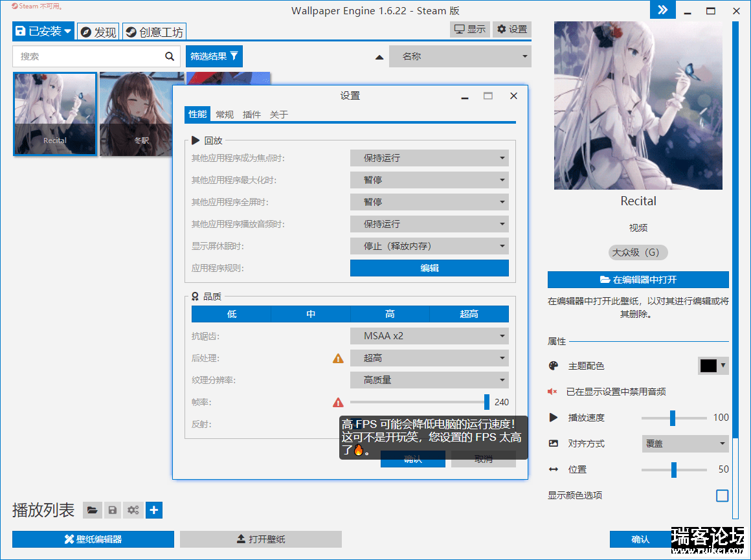The image size is (751, 560).
Task: Save playlist with floppy icon
Action: tap(113, 510)
